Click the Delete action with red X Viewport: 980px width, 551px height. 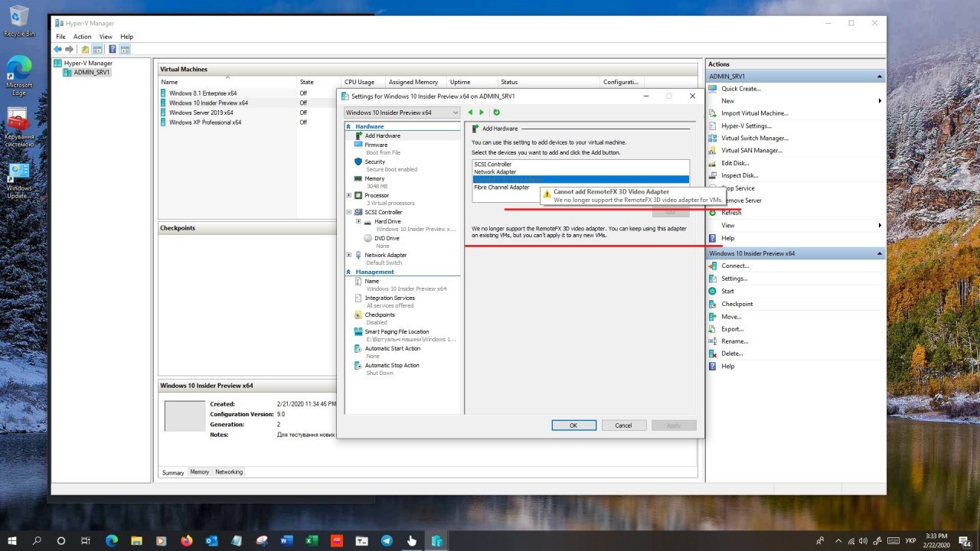[732, 354]
